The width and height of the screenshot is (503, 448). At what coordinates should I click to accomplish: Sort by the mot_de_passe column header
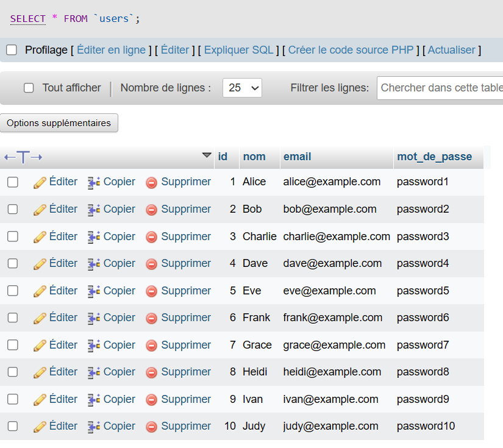tap(434, 157)
